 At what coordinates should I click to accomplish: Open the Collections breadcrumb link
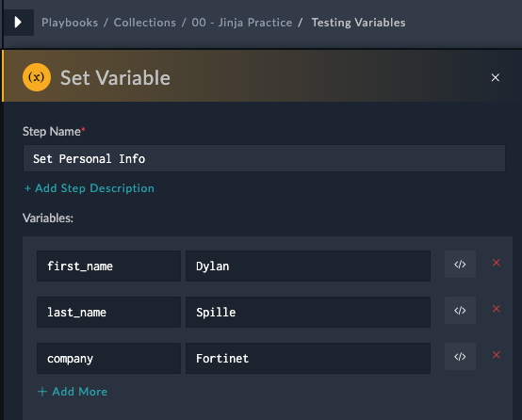pos(145,23)
